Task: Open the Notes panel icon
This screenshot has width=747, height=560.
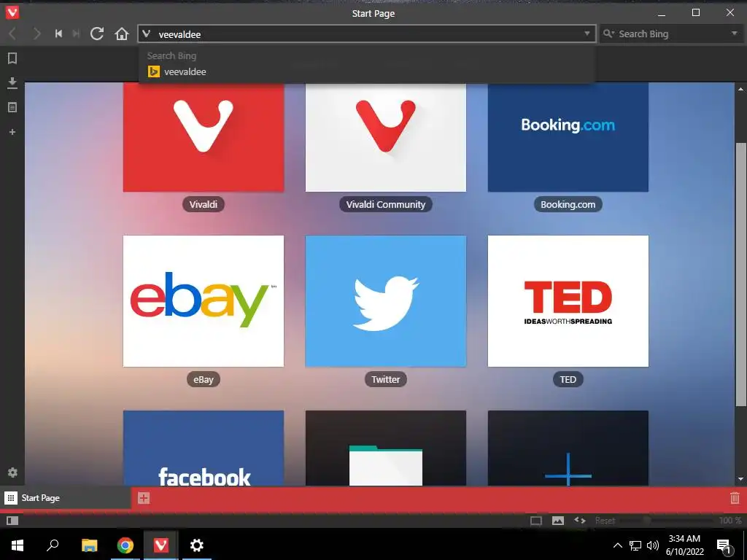Action: pyautogui.click(x=12, y=107)
